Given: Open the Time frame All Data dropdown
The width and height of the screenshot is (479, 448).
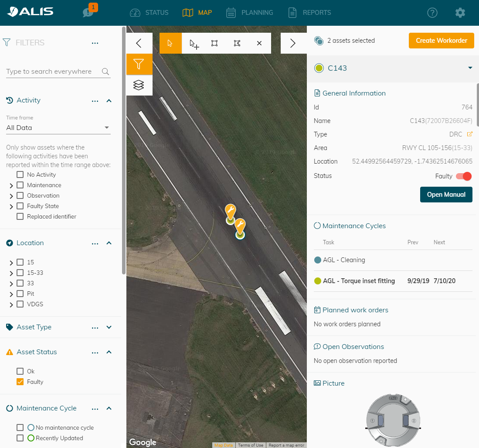Looking at the screenshot, I should click(58, 128).
